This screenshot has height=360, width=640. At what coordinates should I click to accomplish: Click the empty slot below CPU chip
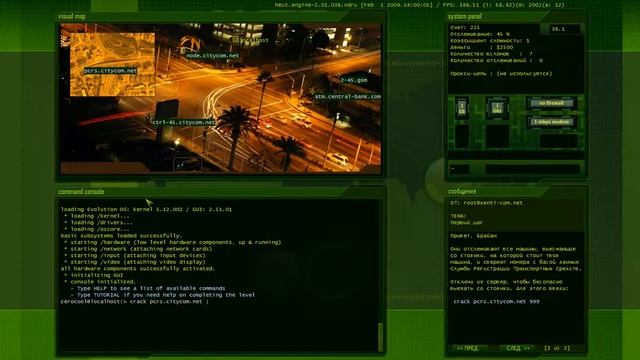coord(497,136)
